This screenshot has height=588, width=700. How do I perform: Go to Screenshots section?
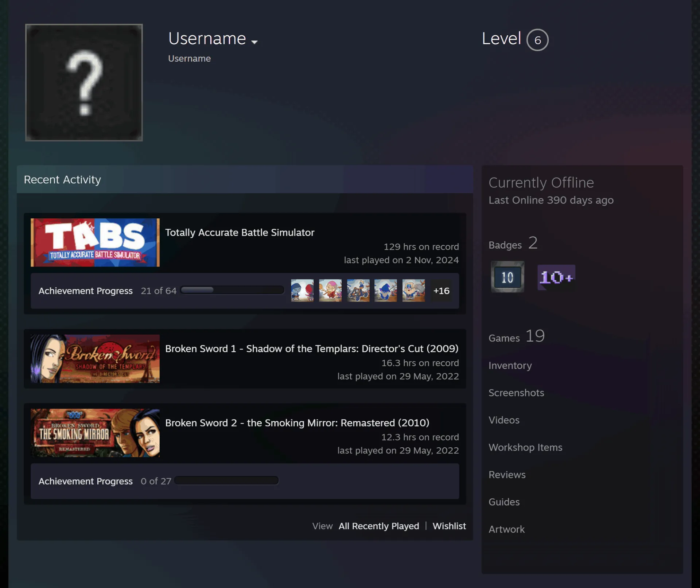[x=516, y=393]
